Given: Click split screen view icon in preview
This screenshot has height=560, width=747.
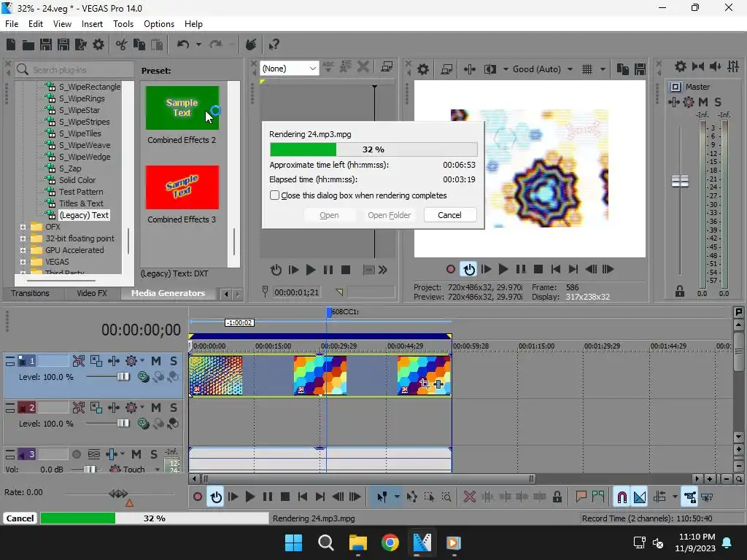Looking at the screenshot, I should 489,69.
